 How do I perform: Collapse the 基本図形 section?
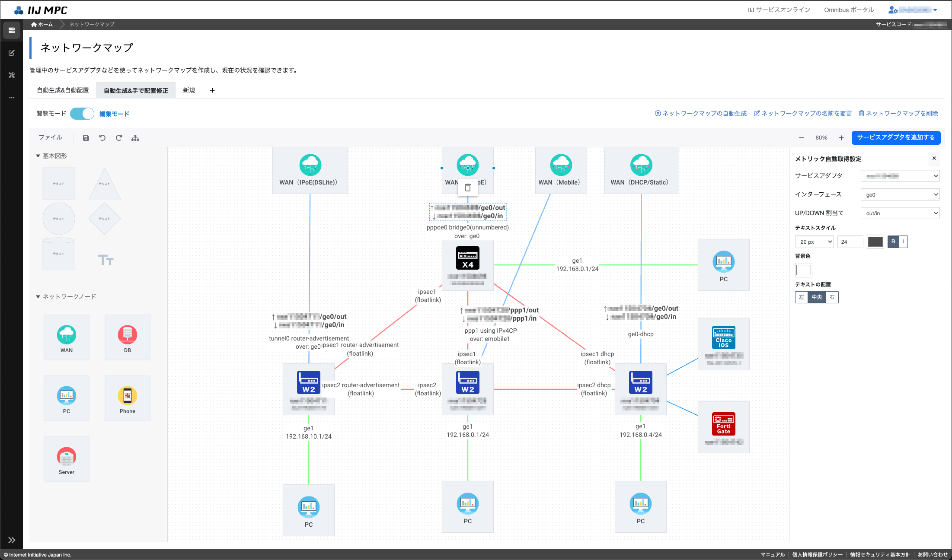point(38,156)
